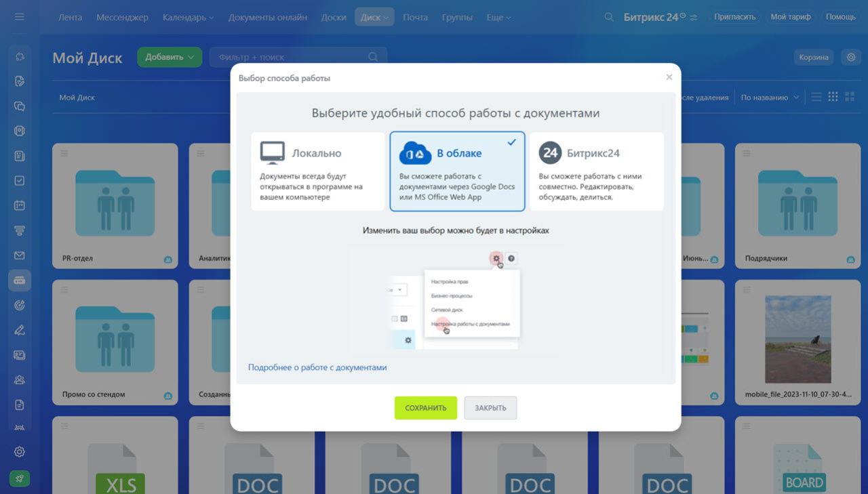Click the target goal icon in the sidebar
The height and width of the screenshot is (494, 868).
(x=19, y=306)
